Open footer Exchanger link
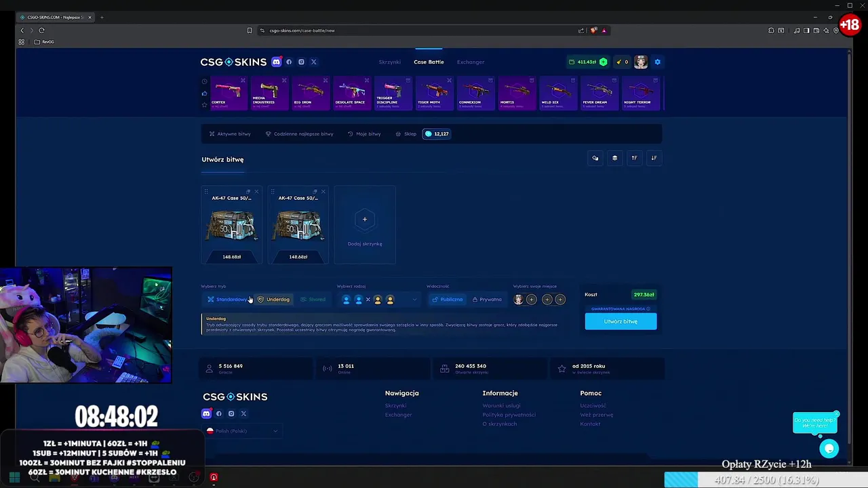868x488 pixels. click(398, 415)
